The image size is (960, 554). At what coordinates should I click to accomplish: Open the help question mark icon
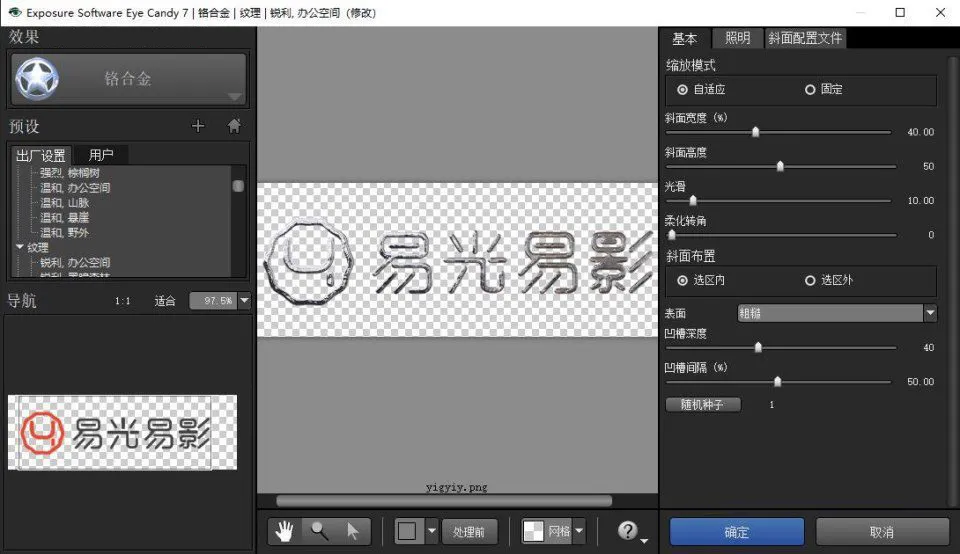point(628,530)
